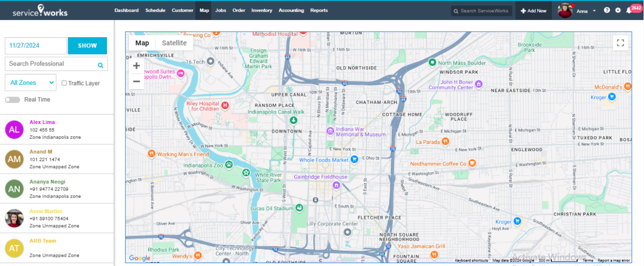Open the Accounting menu

coord(291,10)
